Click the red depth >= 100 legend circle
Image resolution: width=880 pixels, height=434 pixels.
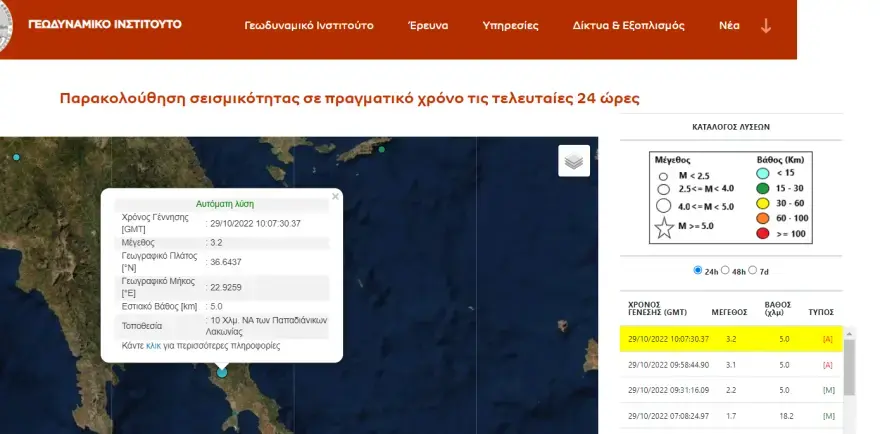[763, 233]
